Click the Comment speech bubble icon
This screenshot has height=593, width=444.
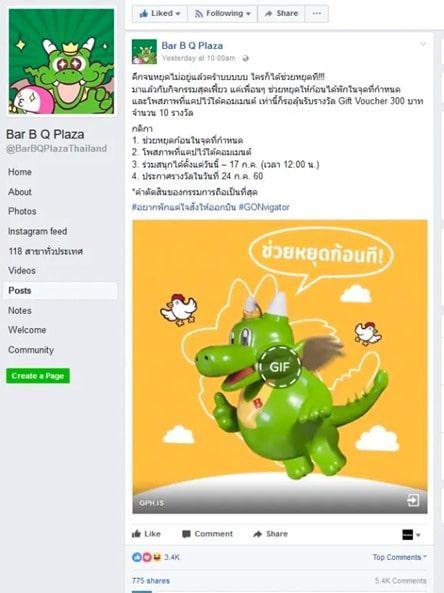click(186, 534)
